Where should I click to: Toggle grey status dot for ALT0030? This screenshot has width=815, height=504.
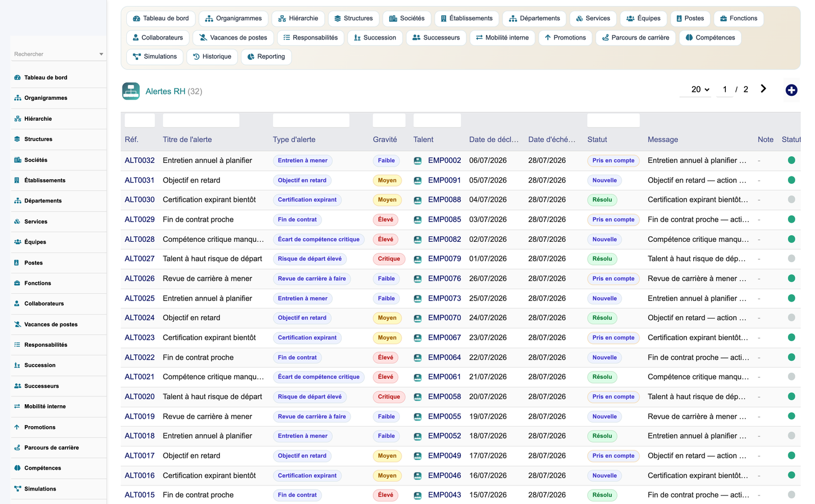tap(791, 200)
